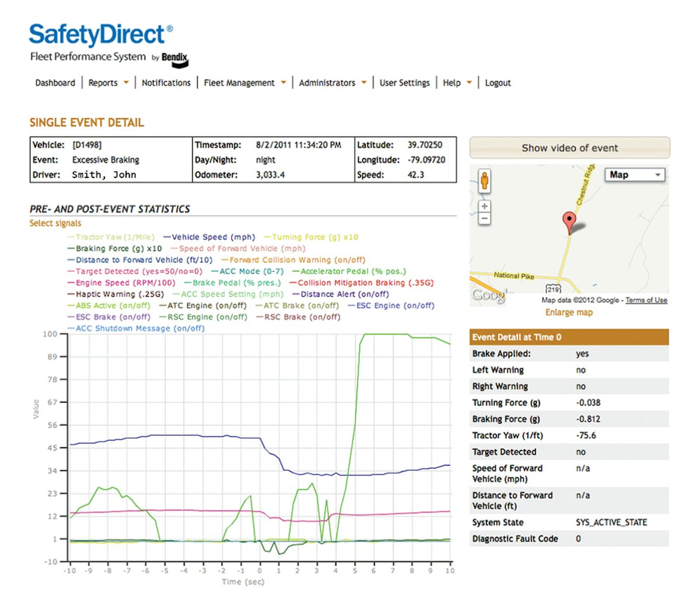700x608 pixels.
Task: Click the map zoom-out minus icon
Action: (x=484, y=218)
